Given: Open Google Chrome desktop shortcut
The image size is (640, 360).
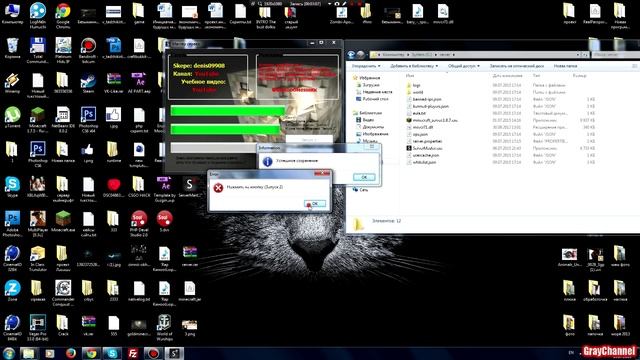Looking at the screenshot, I should (63, 16).
